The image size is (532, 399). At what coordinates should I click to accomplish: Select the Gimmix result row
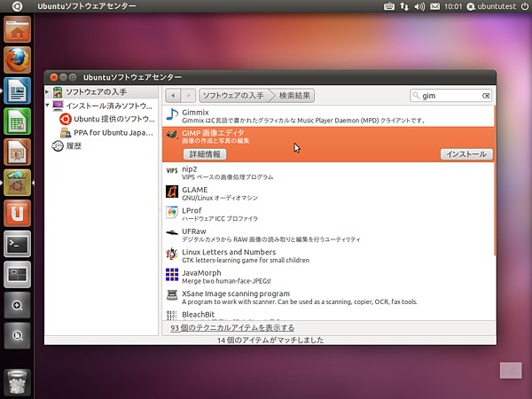pyautogui.click(x=328, y=116)
